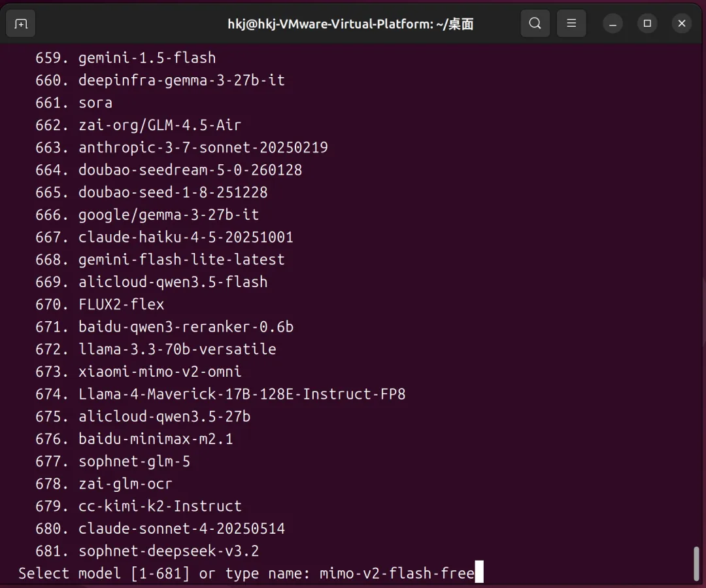Minimize the terminal window
706x588 pixels.
click(x=613, y=24)
